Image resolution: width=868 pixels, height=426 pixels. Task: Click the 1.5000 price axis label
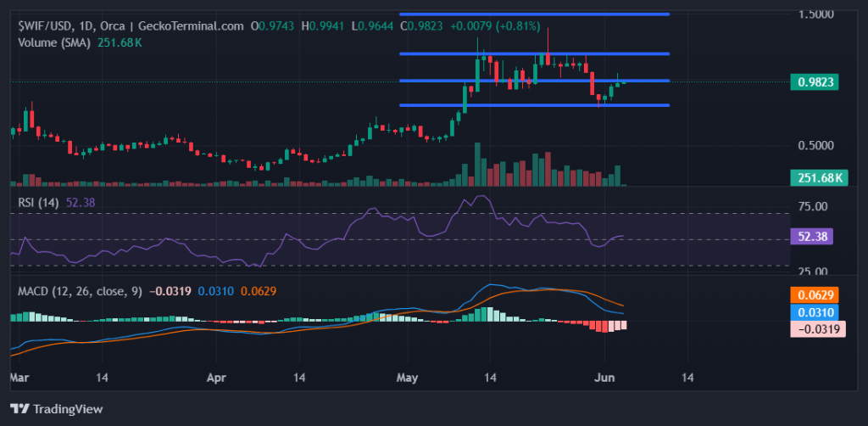(816, 14)
